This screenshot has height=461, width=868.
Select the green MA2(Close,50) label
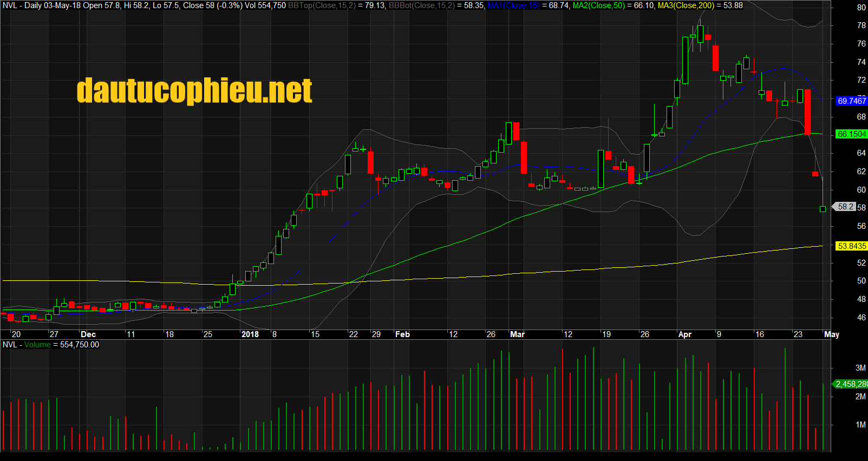click(598, 5)
